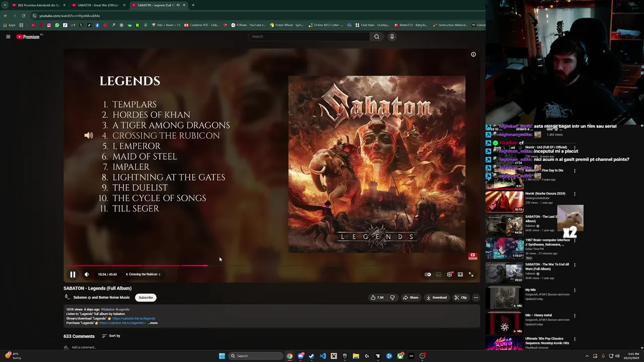The width and height of the screenshot is (644, 362).
Task: Toggle subtitles in player controls
Action: point(439,275)
